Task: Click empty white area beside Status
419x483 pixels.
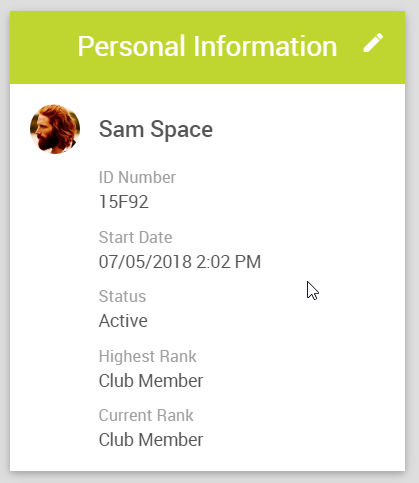Action: tap(267, 308)
